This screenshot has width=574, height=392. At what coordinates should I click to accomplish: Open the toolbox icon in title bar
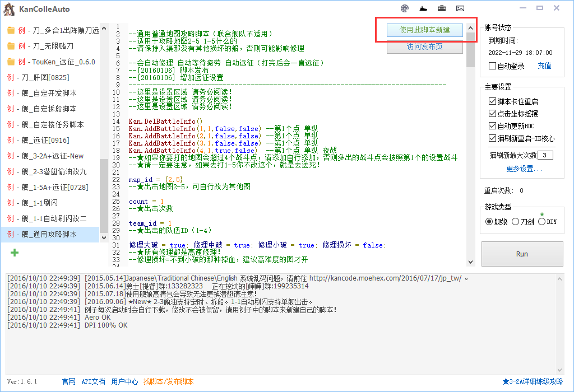pyautogui.click(x=442, y=8)
